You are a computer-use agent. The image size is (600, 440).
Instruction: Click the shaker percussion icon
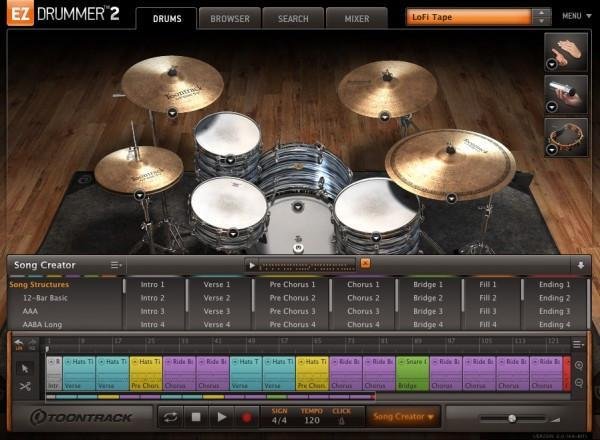tap(565, 92)
